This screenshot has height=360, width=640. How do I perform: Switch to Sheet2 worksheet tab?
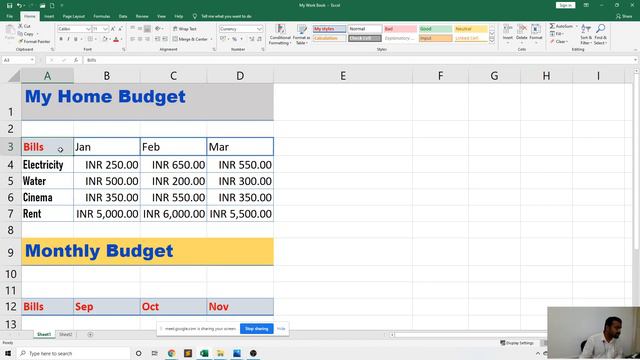coord(65,335)
